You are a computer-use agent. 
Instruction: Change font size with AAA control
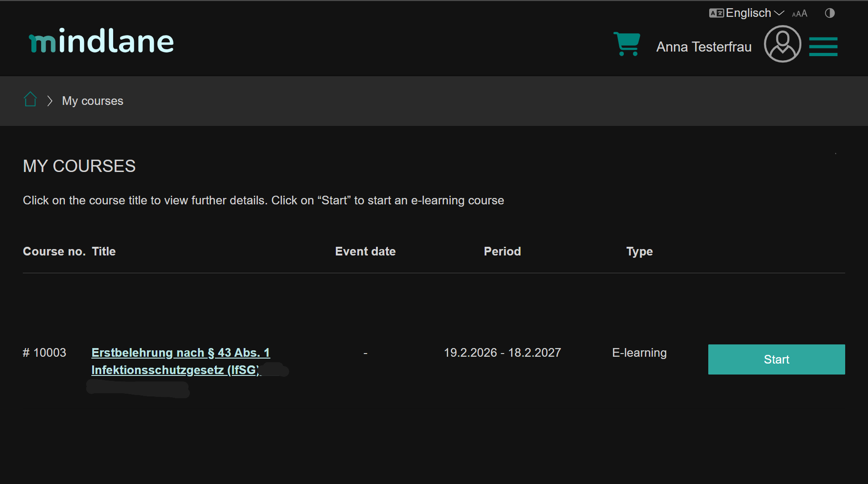(800, 14)
